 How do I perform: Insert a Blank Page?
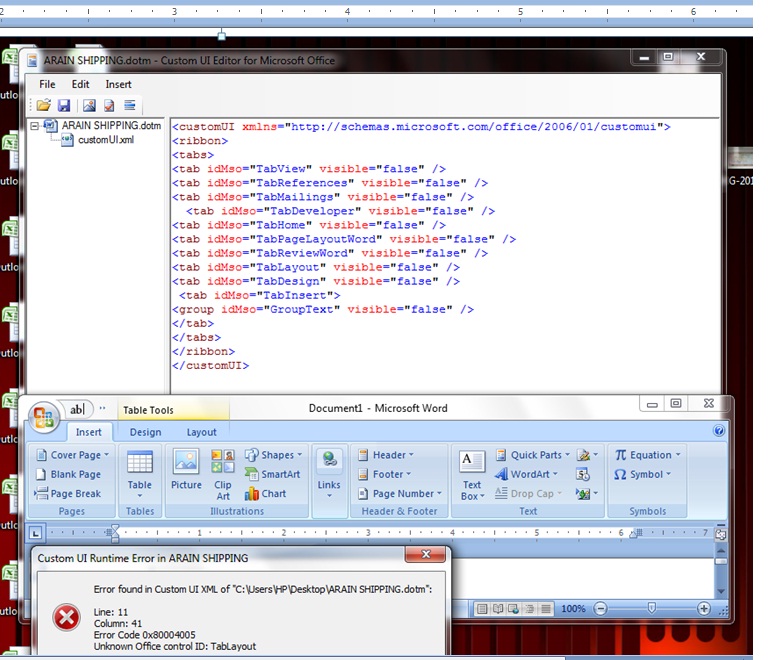pos(69,474)
